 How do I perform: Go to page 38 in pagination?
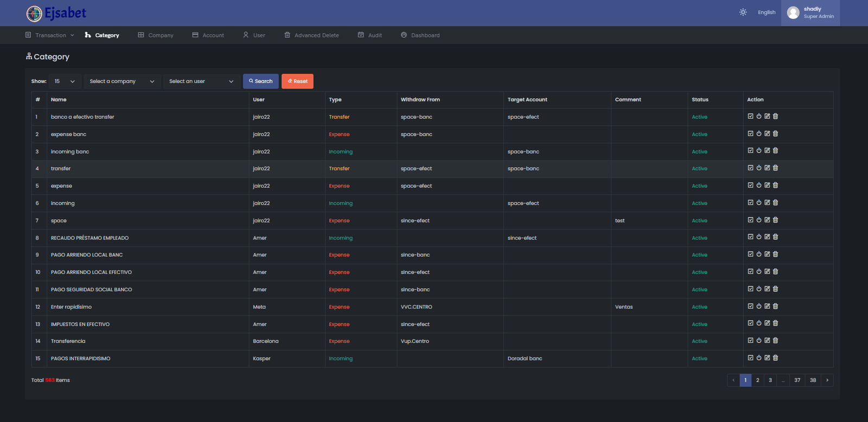[x=813, y=380]
